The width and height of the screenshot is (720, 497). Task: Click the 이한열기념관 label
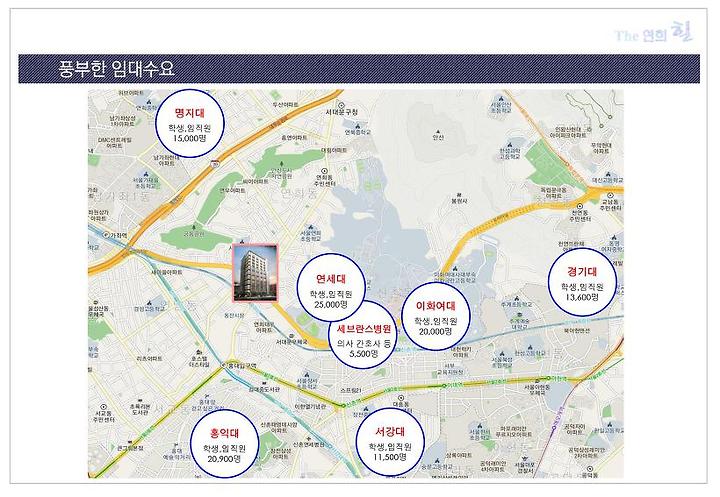(x=310, y=407)
